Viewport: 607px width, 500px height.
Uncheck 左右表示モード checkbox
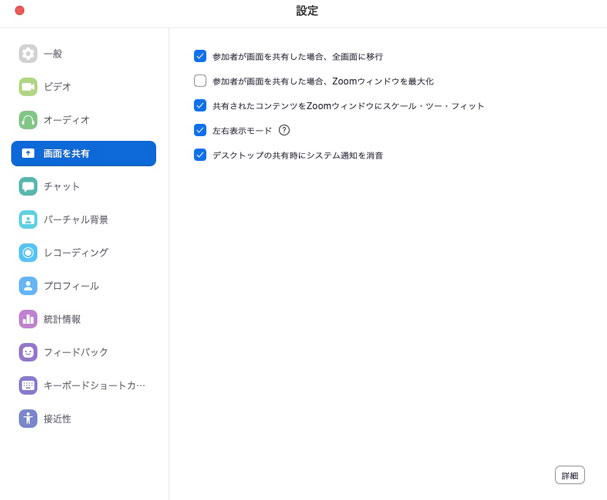click(x=200, y=130)
